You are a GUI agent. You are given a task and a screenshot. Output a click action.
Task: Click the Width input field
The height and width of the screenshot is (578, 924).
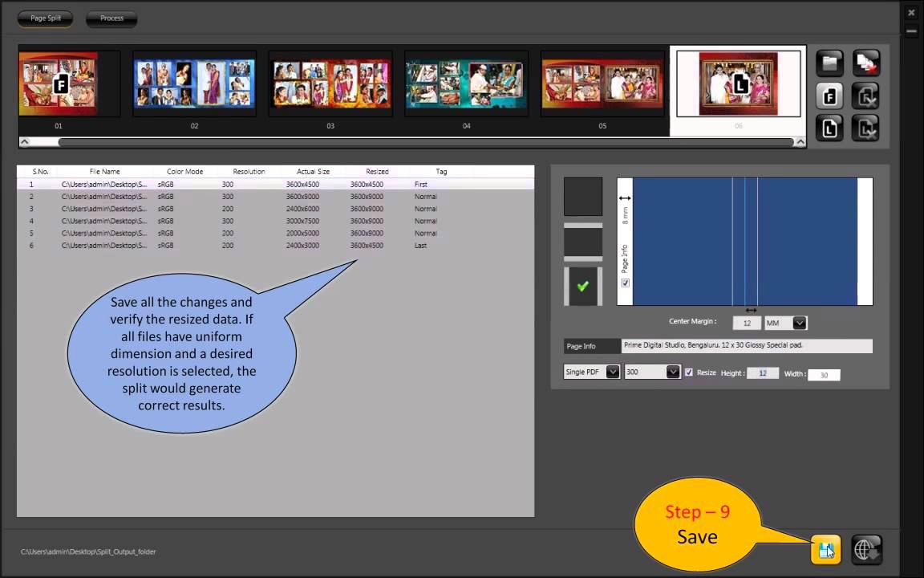824,375
